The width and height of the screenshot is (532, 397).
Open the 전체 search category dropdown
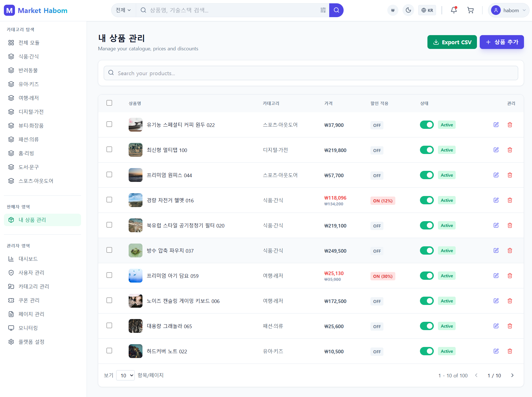(x=123, y=10)
